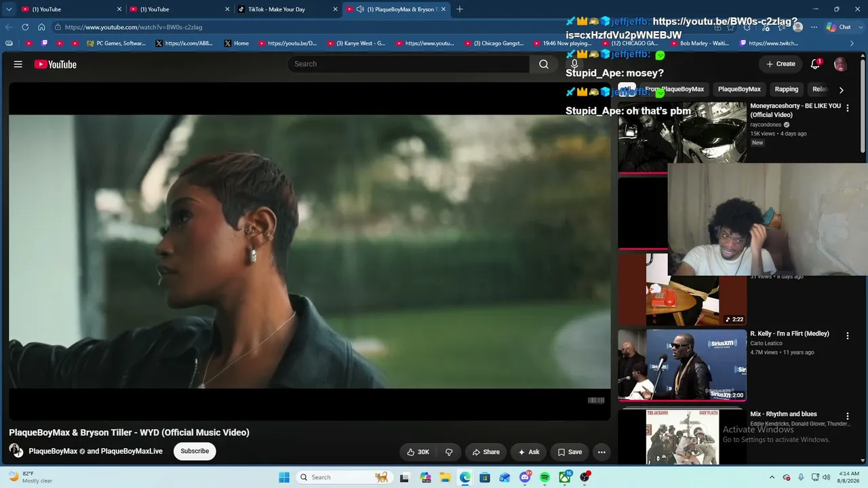Show hidden system tray icons
The width and height of the screenshot is (868, 488).
[772, 477]
